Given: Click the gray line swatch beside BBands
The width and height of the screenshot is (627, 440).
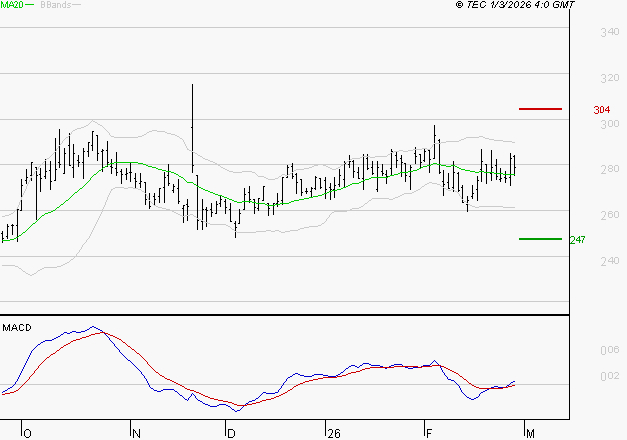Looking at the screenshot, I should (77, 5).
